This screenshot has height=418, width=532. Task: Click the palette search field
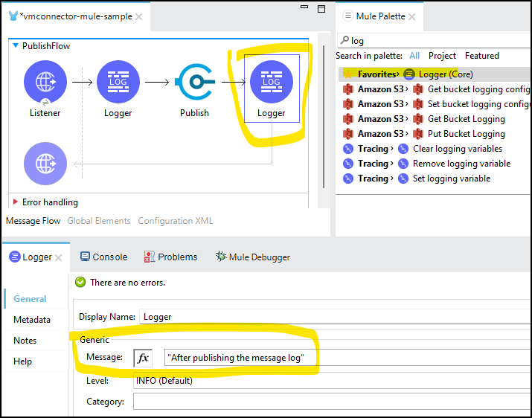pos(435,41)
